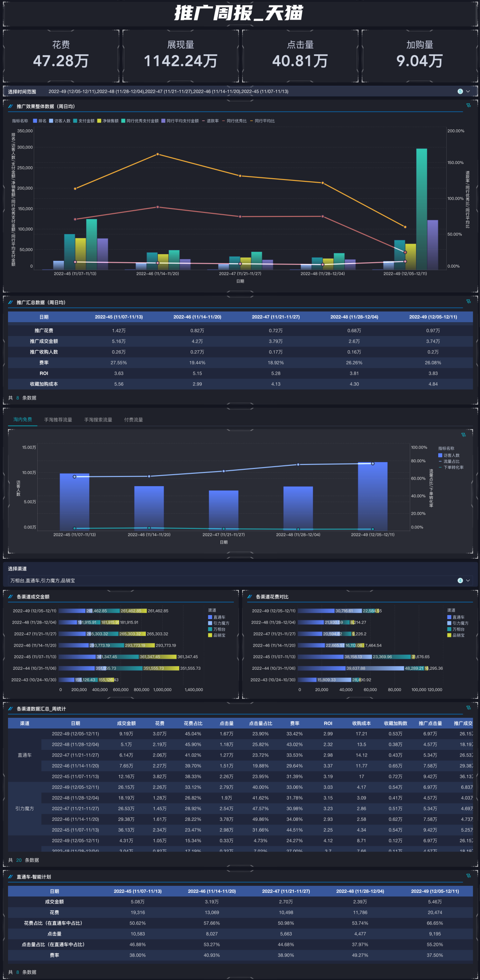Switch to the 手淘搜索流量 tab
Screen dimensions: 480x980
[98, 420]
